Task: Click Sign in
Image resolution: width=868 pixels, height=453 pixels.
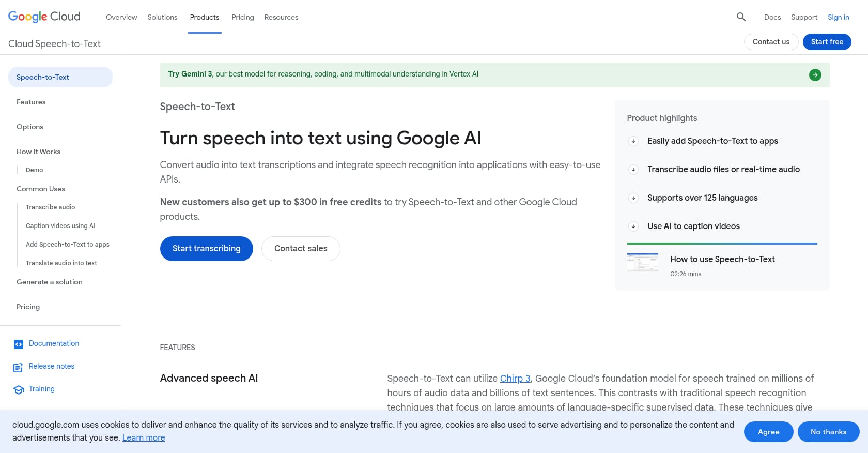Action: (838, 17)
